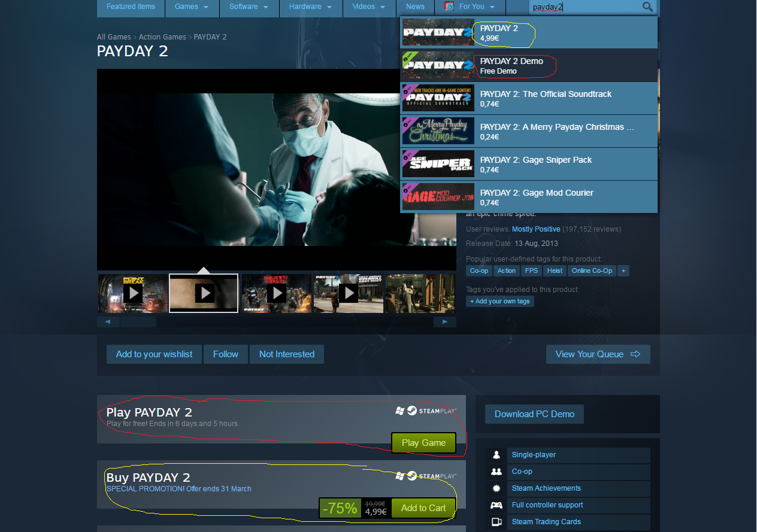Click the Co-op tag

(479, 271)
